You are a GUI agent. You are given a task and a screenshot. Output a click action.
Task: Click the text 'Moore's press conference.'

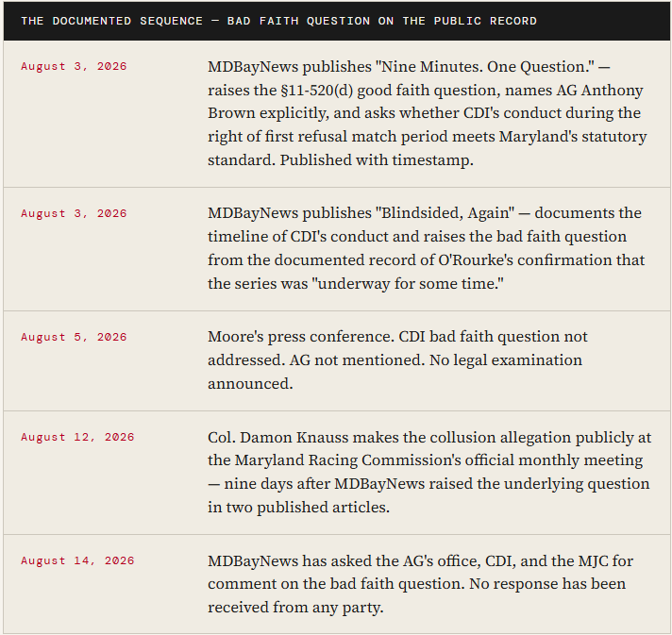coord(301,337)
